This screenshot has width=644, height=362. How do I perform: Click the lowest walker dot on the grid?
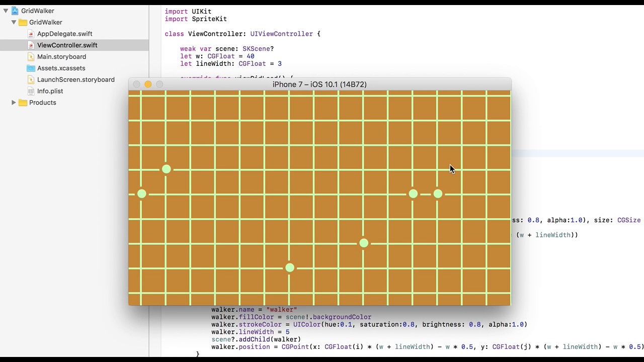click(290, 268)
